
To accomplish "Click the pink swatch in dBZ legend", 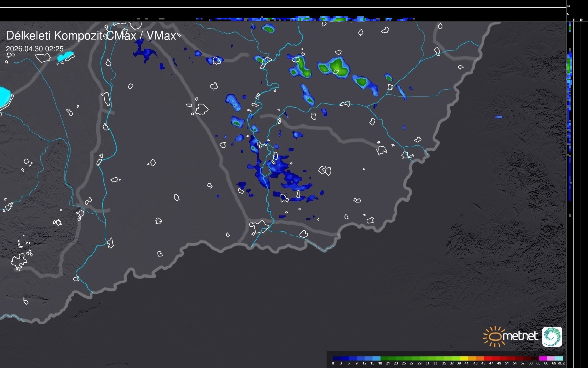I will pyautogui.click(x=551, y=358).
